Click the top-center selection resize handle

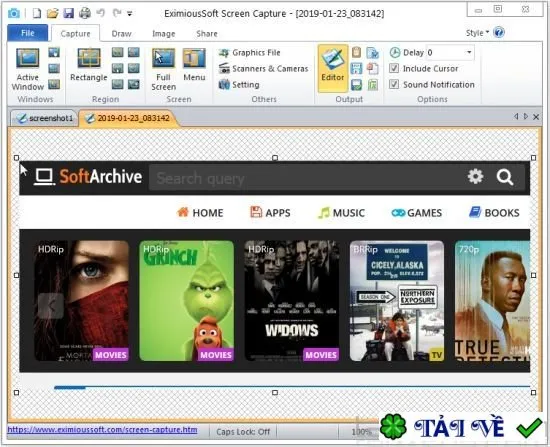pos(275,158)
